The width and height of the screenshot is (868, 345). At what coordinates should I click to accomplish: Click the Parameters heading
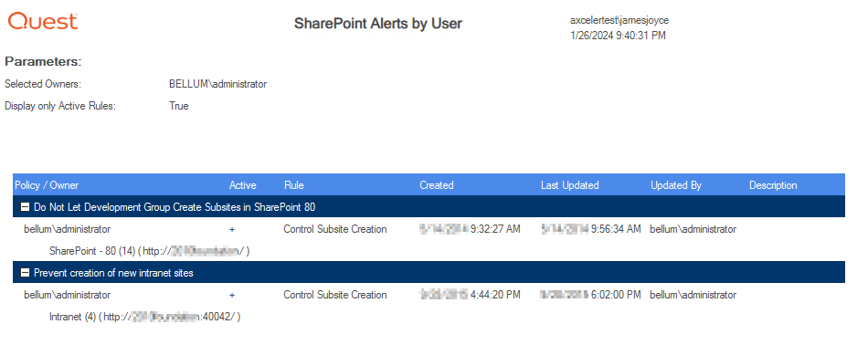43,61
